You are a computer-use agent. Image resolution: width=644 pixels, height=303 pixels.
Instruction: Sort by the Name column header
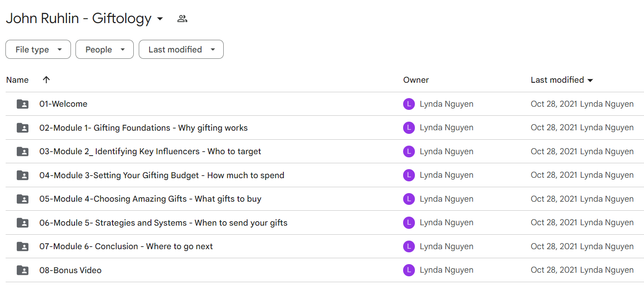tap(18, 80)
